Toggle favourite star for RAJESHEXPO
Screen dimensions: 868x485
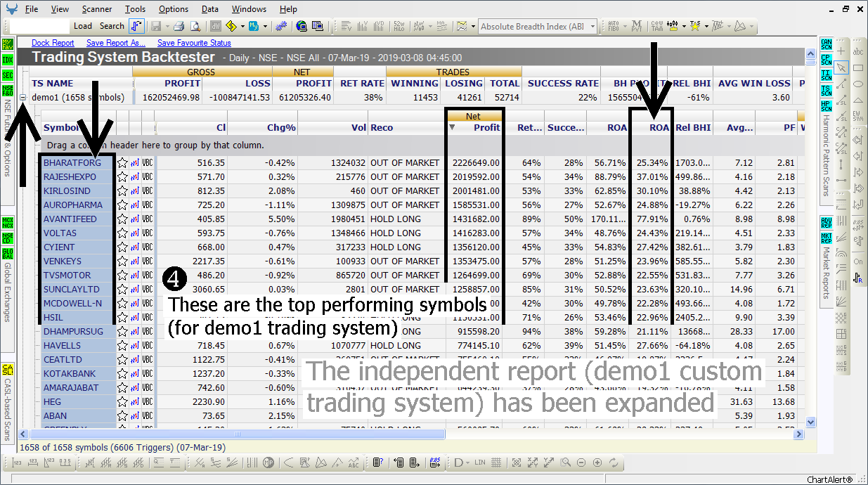(x=123, y=176)
